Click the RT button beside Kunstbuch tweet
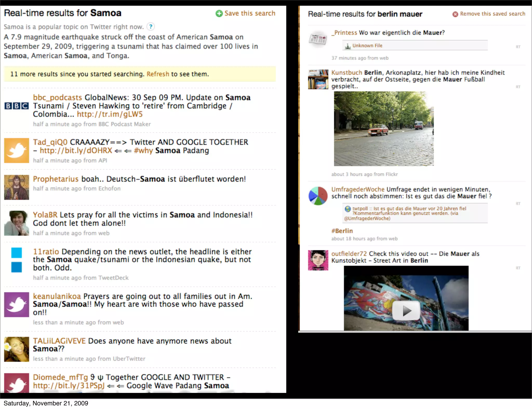Viewport: 532px width, 409px height. pyautogui.click(x=518, y=87)
